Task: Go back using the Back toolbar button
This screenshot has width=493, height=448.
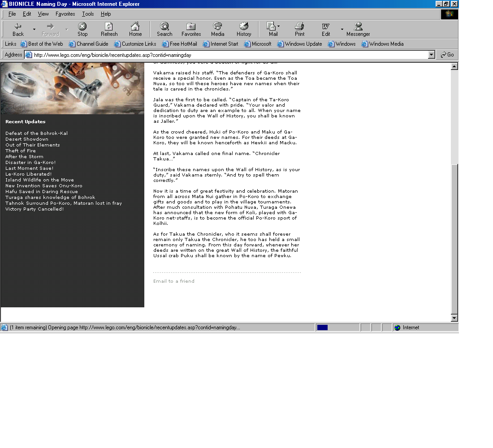Action: pos(18,29)
